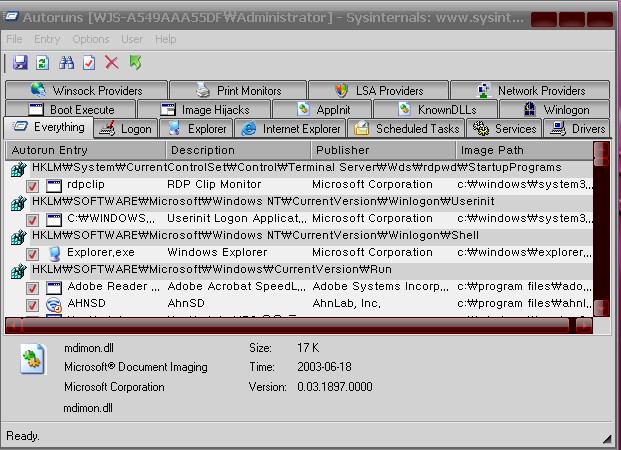Select the 'AhnLab, Inc.' publisher cell

[x=347, y=303]
